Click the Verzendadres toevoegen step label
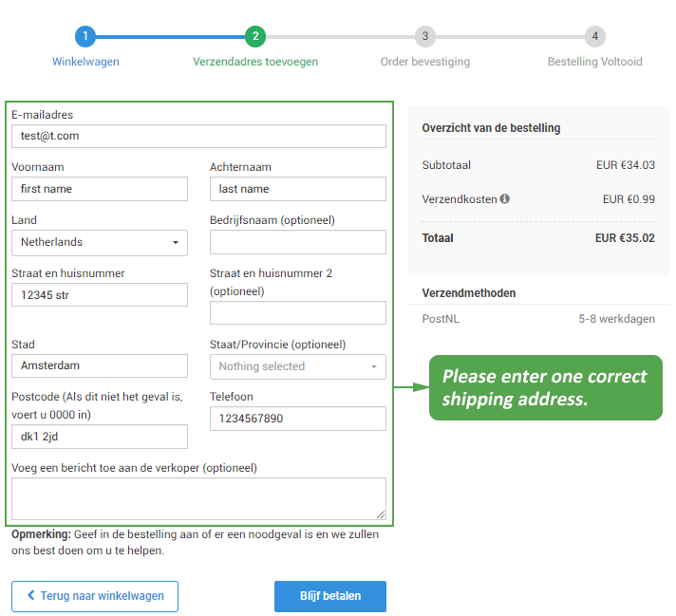676x616 pixels. pyautogui.click(x=255, y=62)
